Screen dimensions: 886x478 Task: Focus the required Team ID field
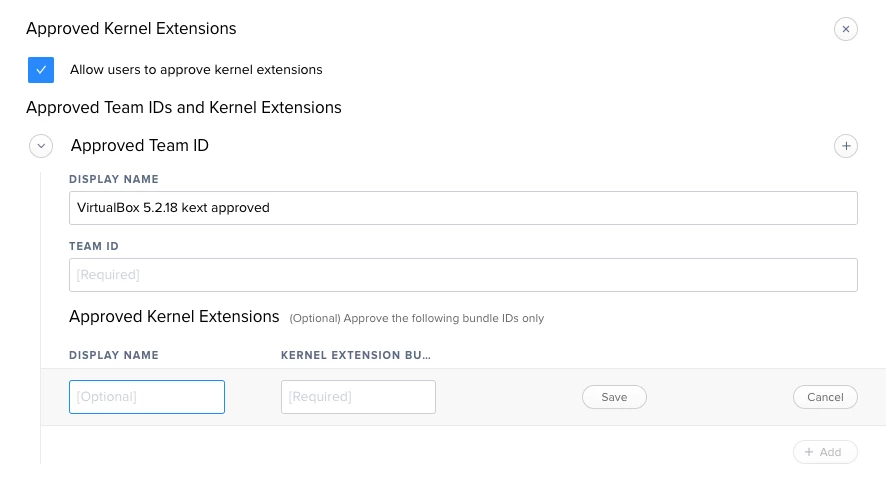coord(463,275)
